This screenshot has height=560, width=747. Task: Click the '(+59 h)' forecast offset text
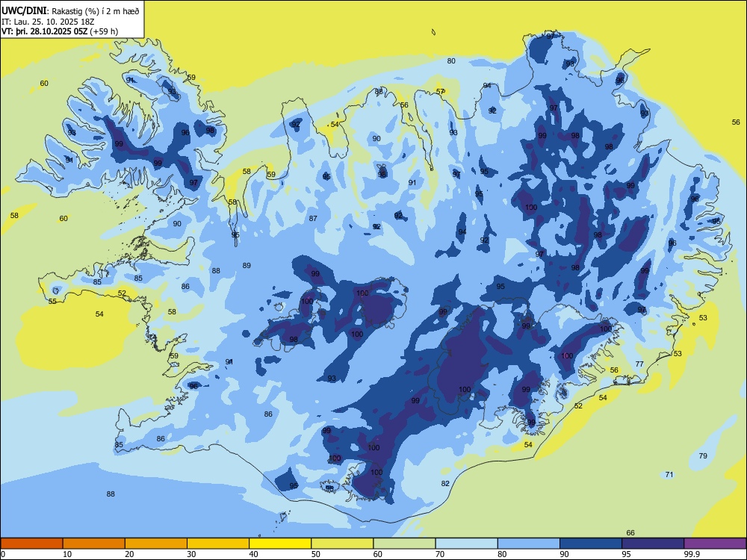tap(105, 31)
